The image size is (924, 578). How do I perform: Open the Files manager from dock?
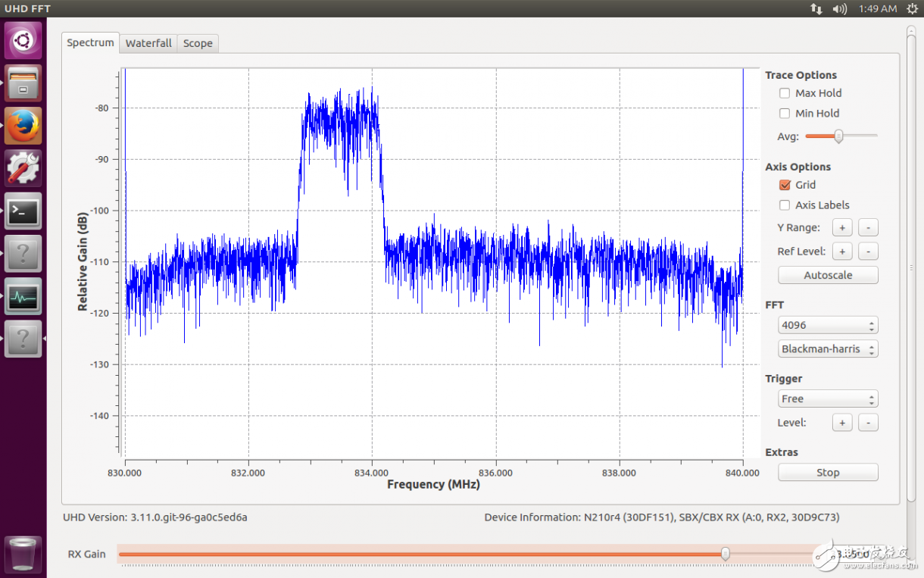coord(23,83)
